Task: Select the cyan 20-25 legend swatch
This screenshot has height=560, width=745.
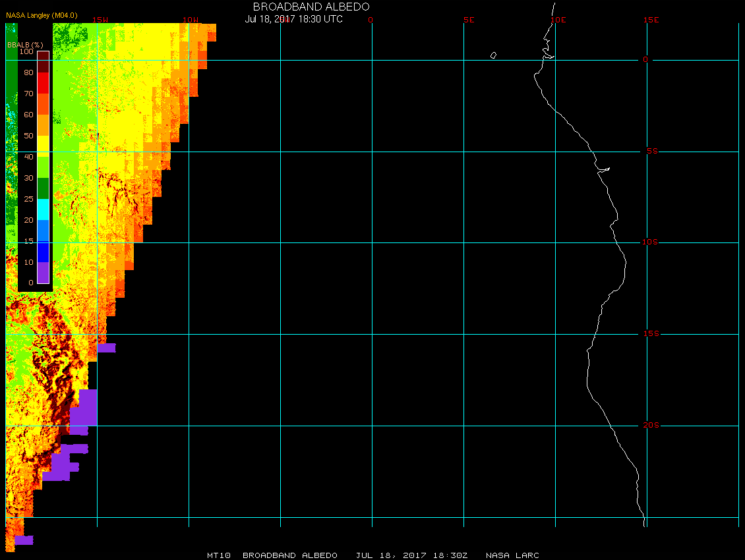Action: tap(44, 210)
